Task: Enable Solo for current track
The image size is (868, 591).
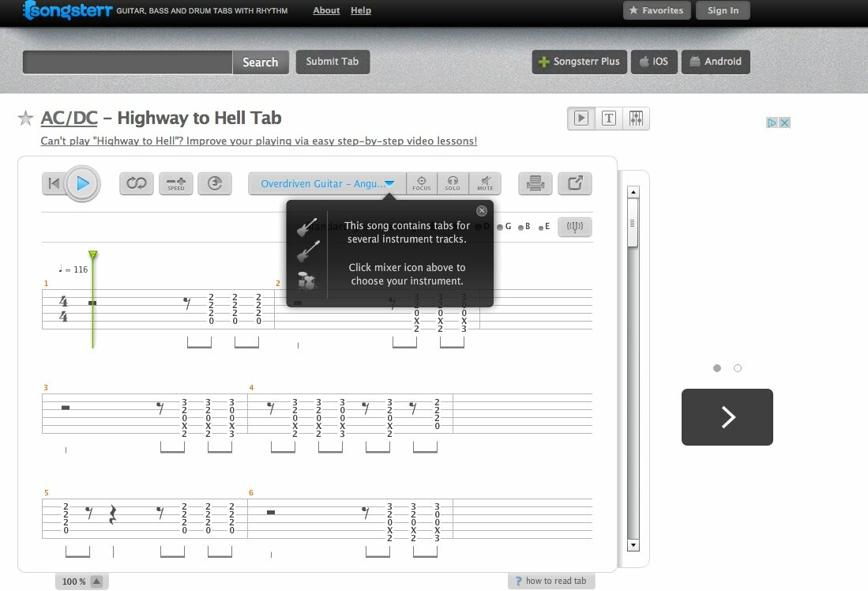Action: click(453, 183)
